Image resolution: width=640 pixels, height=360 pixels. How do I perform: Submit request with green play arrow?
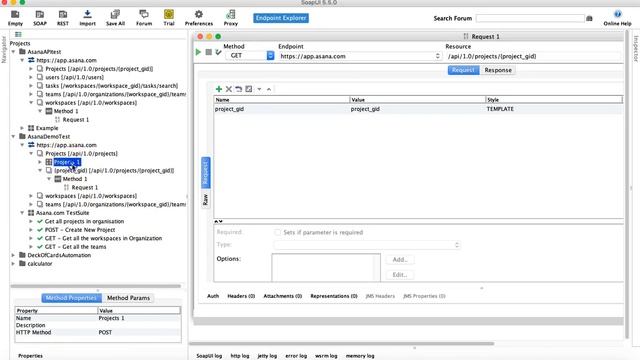click(x=198, y=52)
